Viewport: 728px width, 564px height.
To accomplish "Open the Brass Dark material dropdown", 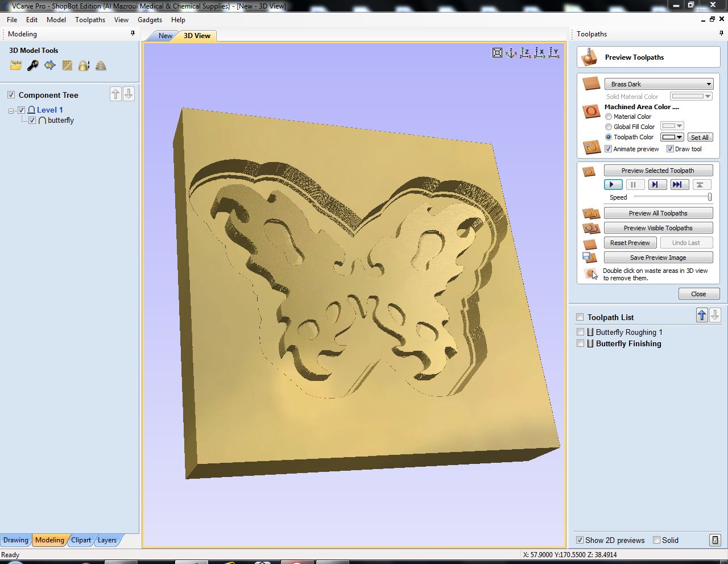I will [x=659, y=84].
